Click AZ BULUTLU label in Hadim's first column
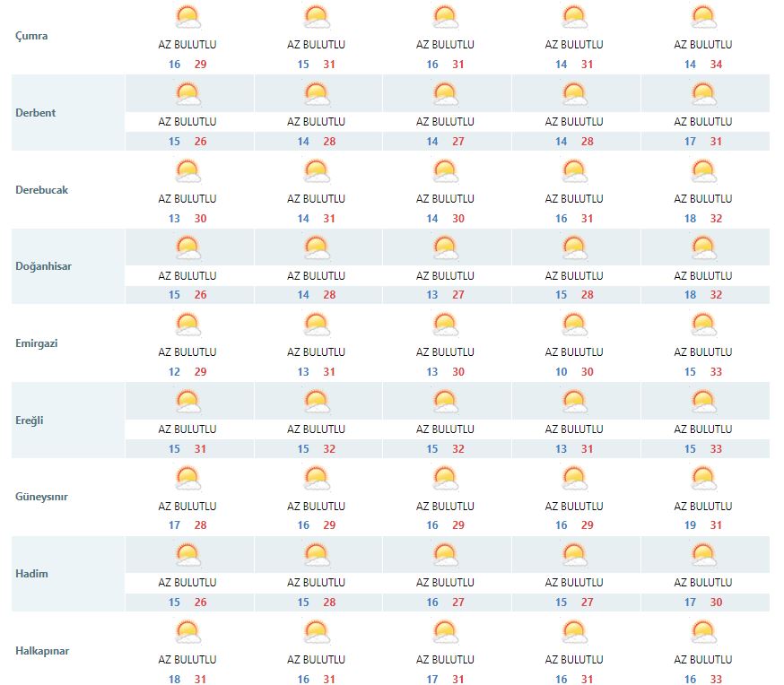Screen dimensions: 784x685 (187, 583)
